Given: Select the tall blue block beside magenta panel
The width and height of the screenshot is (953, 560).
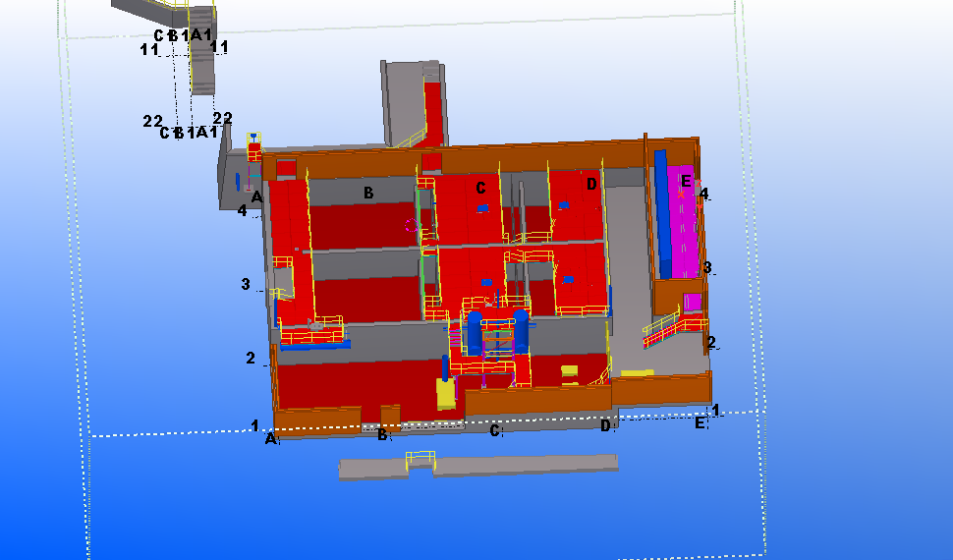Looking at the screenshot, I should point(663,214).
